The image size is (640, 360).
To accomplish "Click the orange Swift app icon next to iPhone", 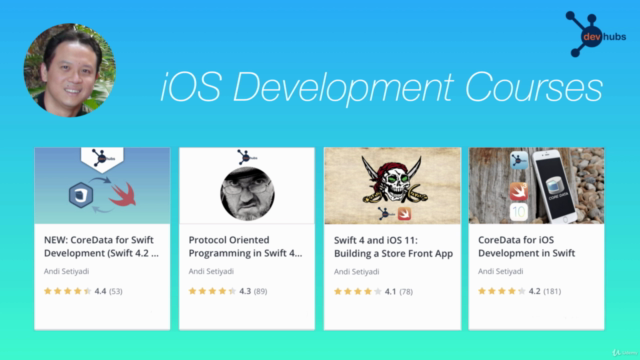I will 519,191.
